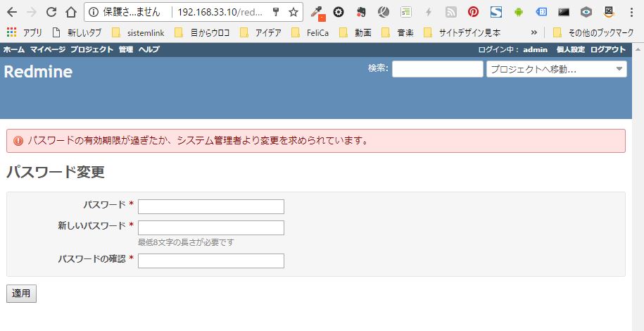
Task: Open 管理 in the top menu
Action: pyautogui.click(x=126, y=50)
